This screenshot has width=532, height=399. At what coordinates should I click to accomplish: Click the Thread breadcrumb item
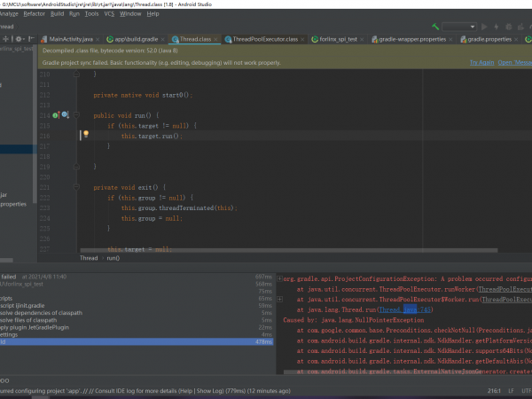pyautogui.click(x=89, y=258)
